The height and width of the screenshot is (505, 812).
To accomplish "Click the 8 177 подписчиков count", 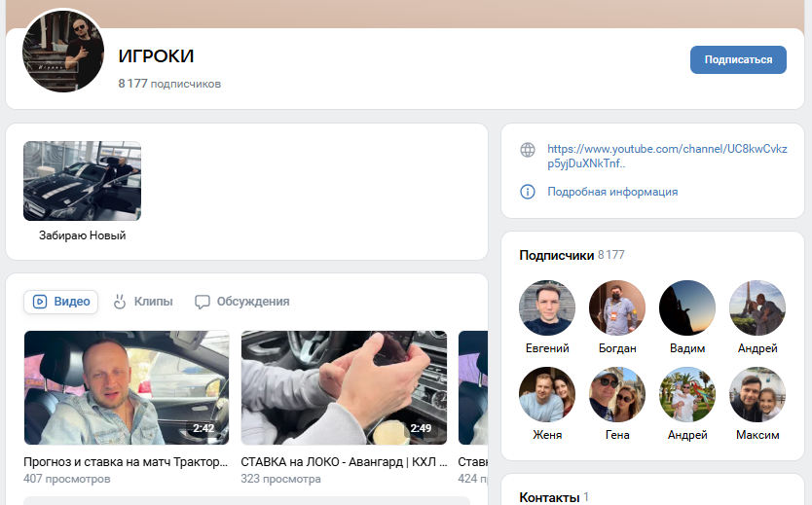I will [169, 84].
